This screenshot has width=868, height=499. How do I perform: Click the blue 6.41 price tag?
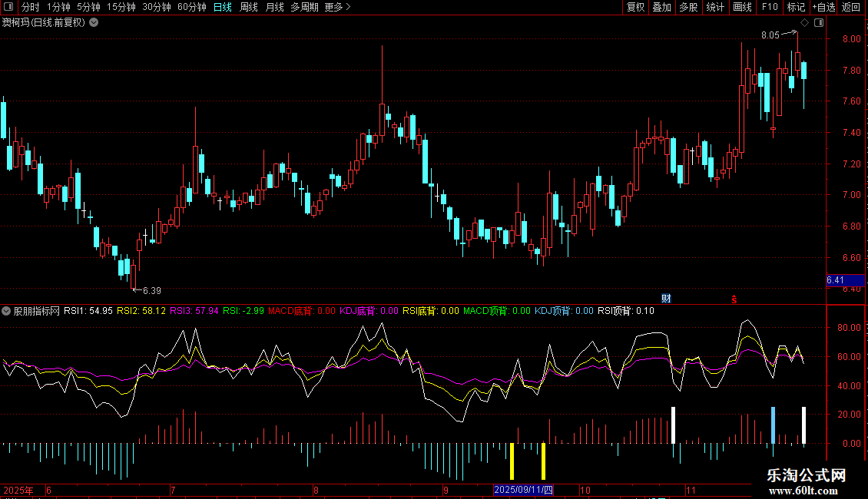pyautogui.click(x=845, y=280)
